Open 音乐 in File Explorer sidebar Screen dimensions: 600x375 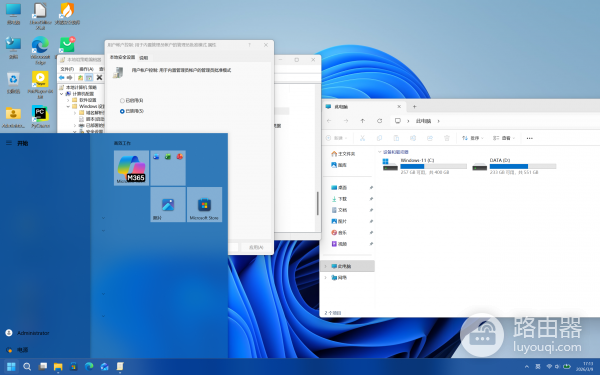tap(339, 233)
